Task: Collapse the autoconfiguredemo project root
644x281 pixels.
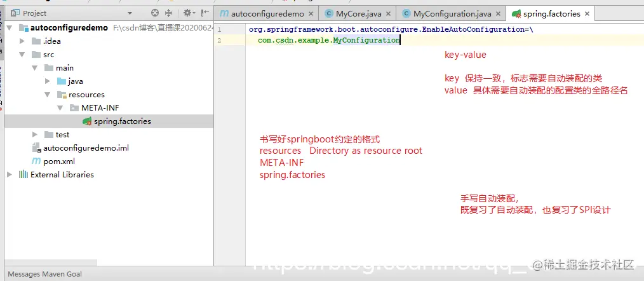Action: pos(10,28)
